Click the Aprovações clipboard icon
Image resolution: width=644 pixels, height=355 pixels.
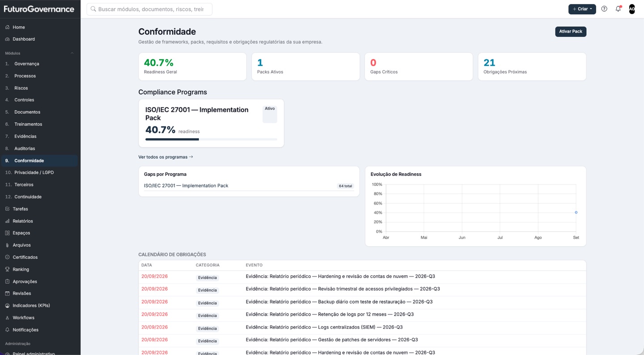[x=7, y=282]
